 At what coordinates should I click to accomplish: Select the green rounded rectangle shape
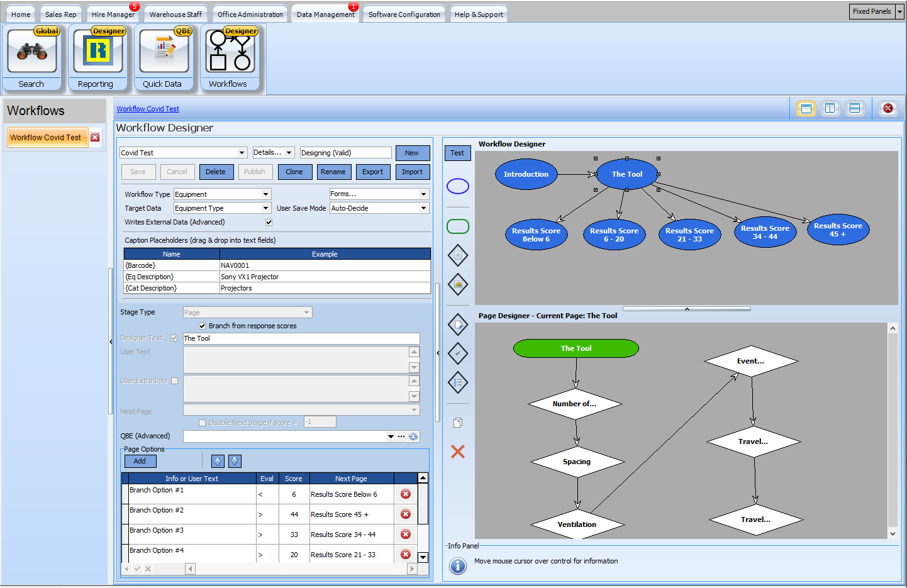(457, 226)
